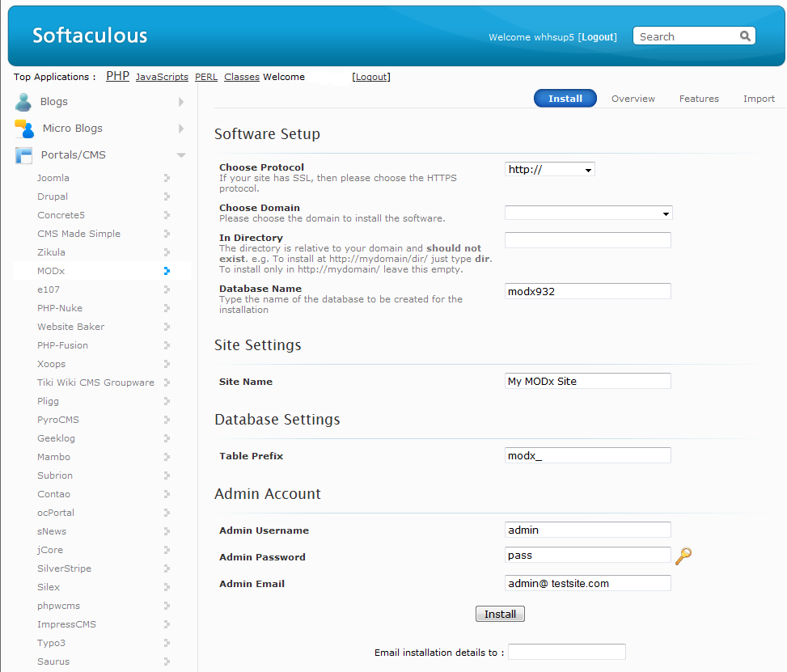Open the Import tab
The width and height of the screenshot is (787, 672).
pyautogui.click(x=759, y=99)
